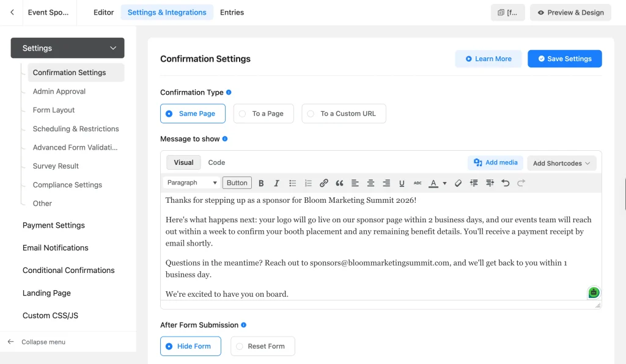Click Add media button
The width and height of the screenshot is (626, 364).
(x=495, y=162)
